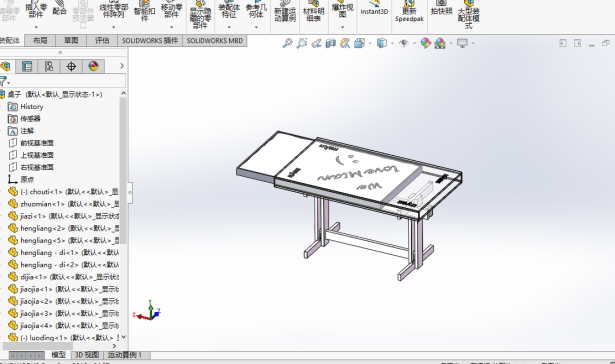Click Hide/Show Items eye icon
The height and width of the screenshot is (364, 615).
coord(404,43)
